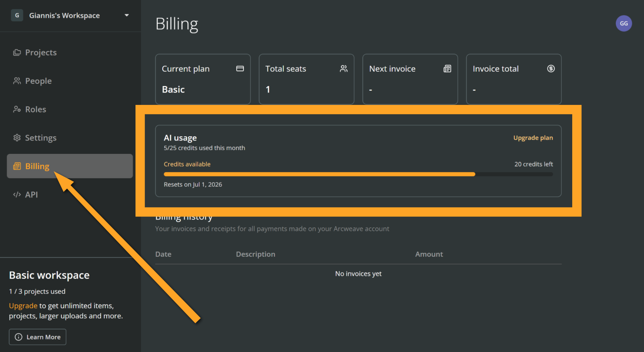
Task: Click the info icon on Learn More
Action: tap(18, 337)
